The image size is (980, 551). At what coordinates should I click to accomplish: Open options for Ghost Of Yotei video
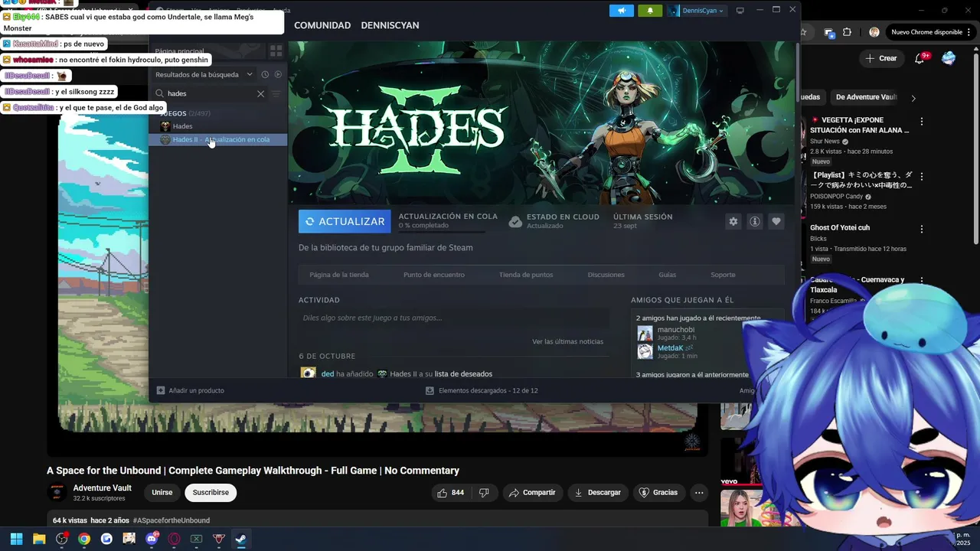[922, 229]
